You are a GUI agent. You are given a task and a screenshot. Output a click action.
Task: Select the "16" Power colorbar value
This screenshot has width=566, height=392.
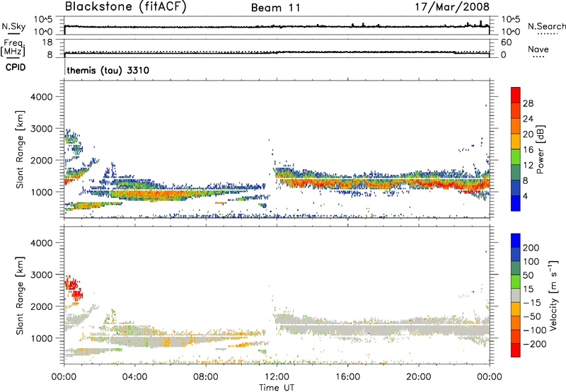click(528, 150)
